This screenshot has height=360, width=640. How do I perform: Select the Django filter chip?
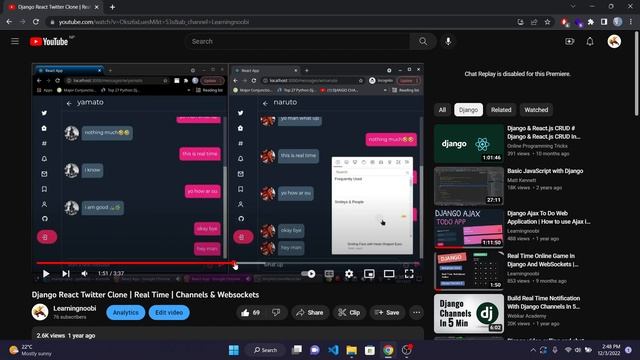pos(468,110)
